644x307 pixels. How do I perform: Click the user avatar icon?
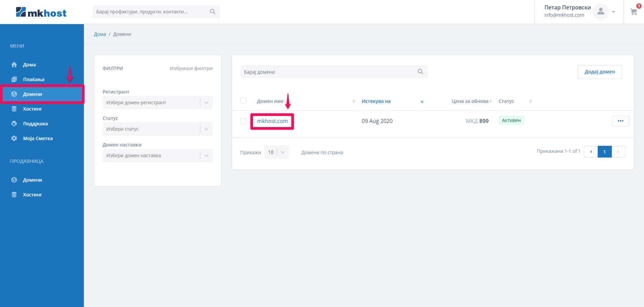click(600, 12)
